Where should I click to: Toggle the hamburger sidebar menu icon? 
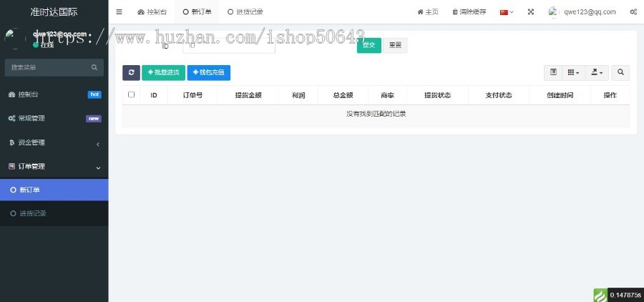pyautogui.click(x=119, y=12)
